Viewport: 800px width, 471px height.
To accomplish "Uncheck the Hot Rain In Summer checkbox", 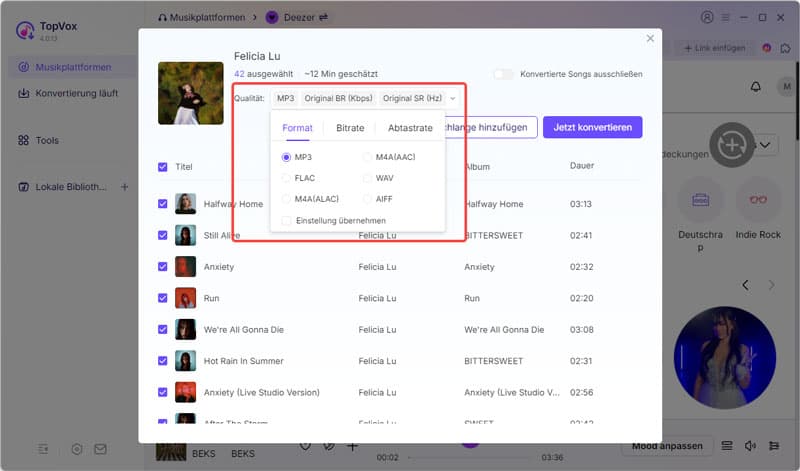I will [163, 361].
